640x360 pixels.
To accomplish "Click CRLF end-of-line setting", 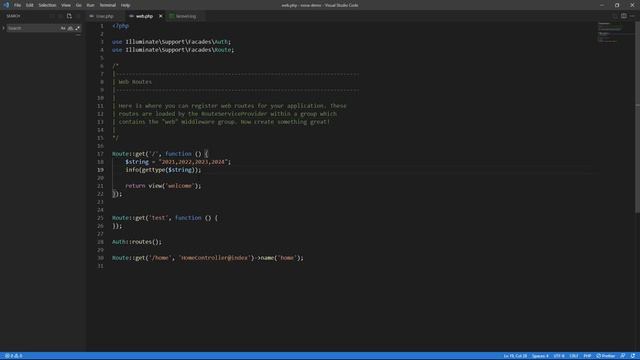I will (x=574, y=356).
